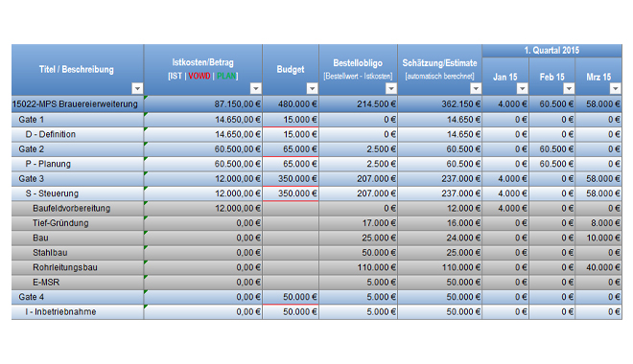Click the 87.150,00 € Istkosten cell
Screen dimensions: 633x364
coord(203,104)
